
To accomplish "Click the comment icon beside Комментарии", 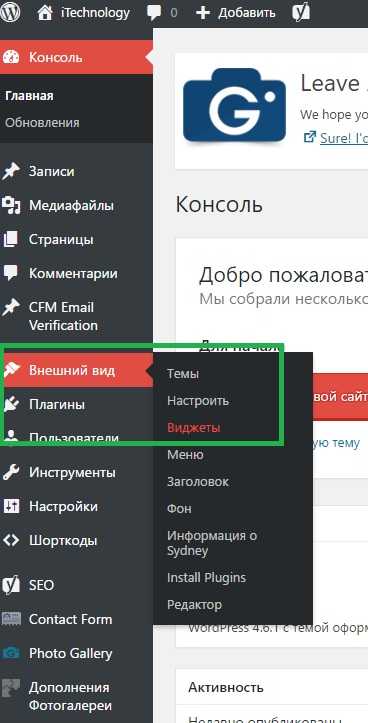I will [x=11, y=273].
